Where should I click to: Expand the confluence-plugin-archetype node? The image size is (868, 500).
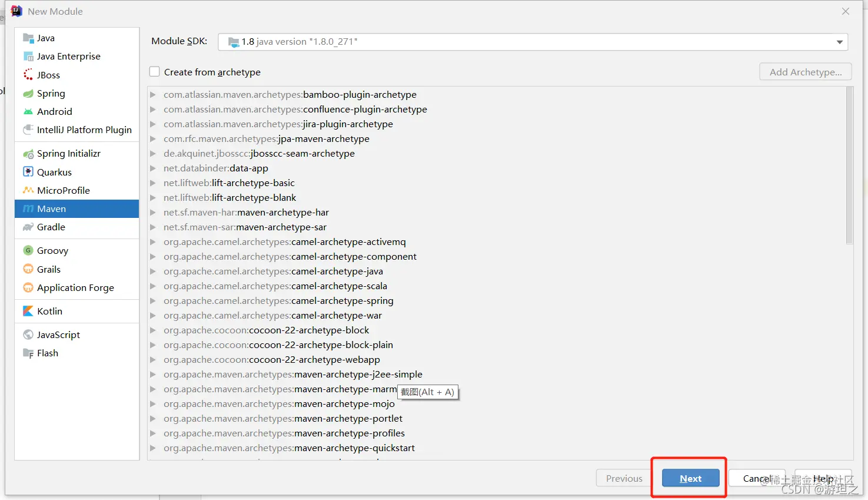point(153,110)
